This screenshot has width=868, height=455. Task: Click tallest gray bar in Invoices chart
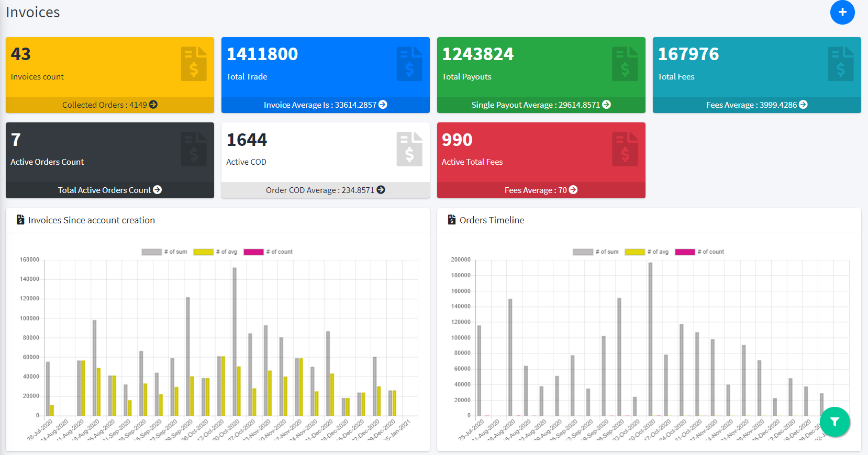point(235,342)
